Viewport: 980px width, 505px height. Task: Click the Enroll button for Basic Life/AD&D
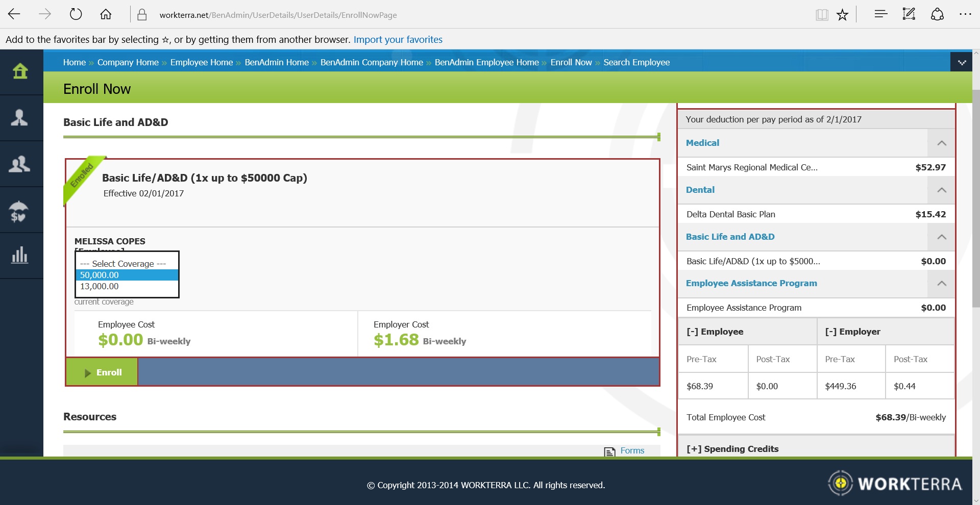pos(102,372)
